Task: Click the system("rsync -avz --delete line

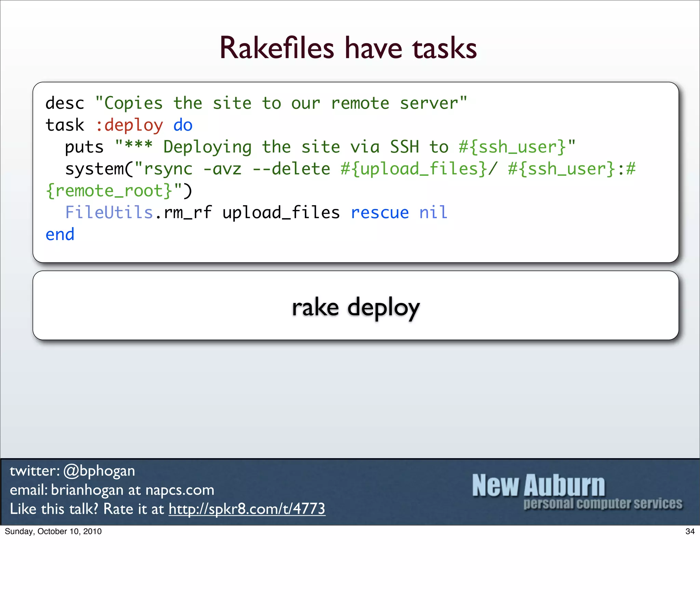Action: point(350,169)
